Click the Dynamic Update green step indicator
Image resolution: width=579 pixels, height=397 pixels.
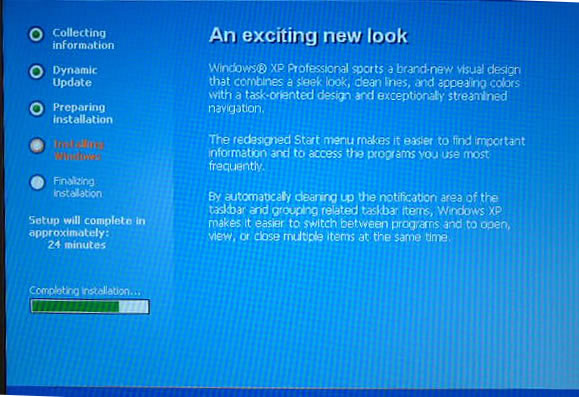pos(36,72)
